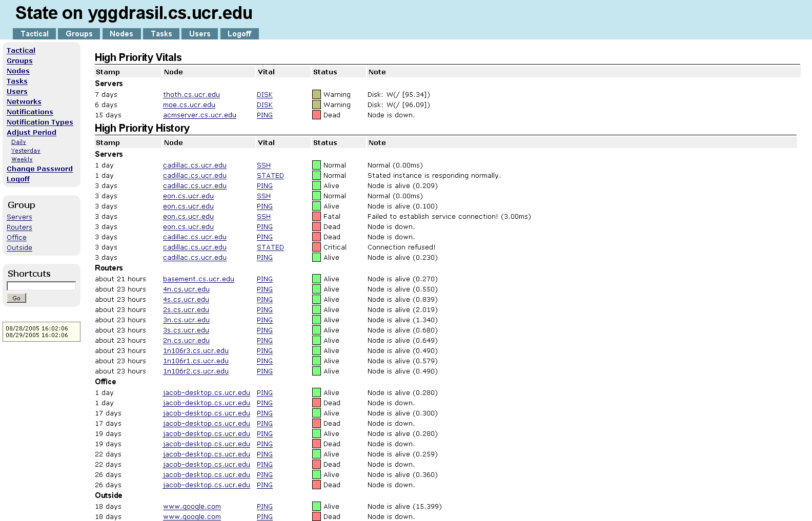Screen dimensions: 812x521
Task: Open the thoth.cs.ucr.edu node link
Action: pyautogui.click(x=191, y=94)
